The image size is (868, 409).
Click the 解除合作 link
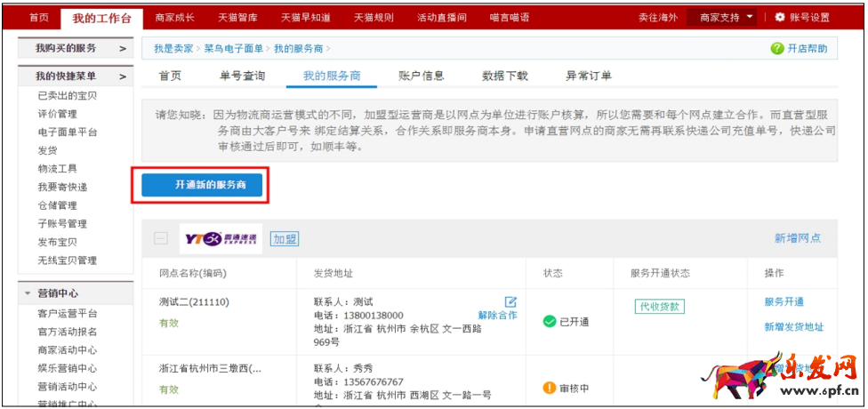pos(497,316)
